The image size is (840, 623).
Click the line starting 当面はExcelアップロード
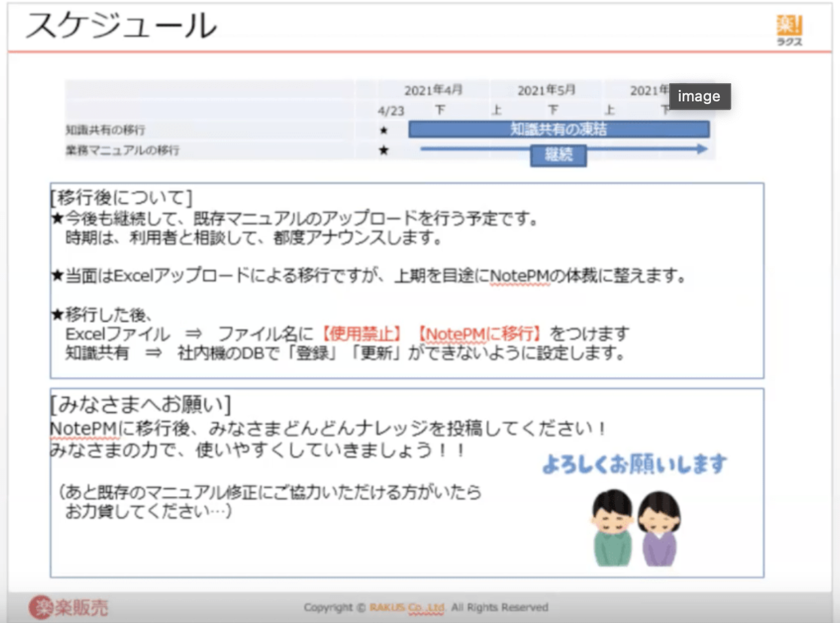click(369, 276)
